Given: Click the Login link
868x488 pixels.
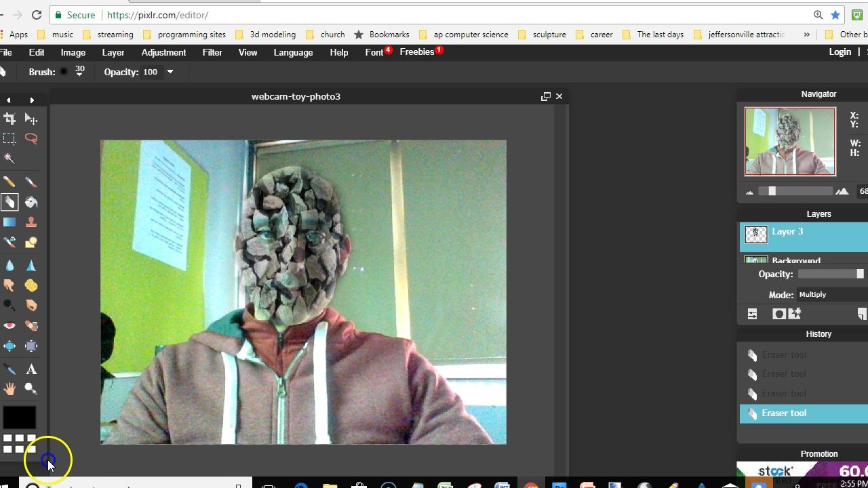Looking at the screenshot, I should point(840,52).
